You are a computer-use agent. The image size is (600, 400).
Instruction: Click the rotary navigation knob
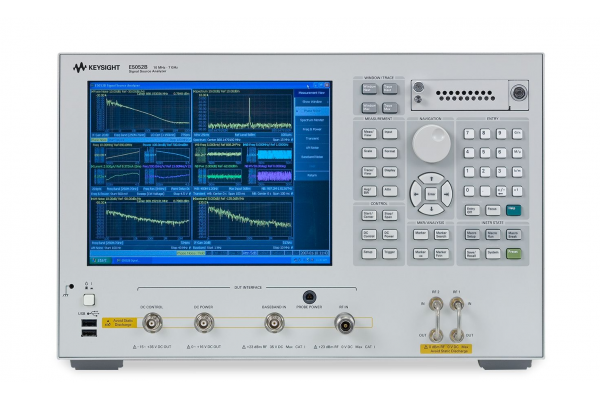(x=431, y=143)
